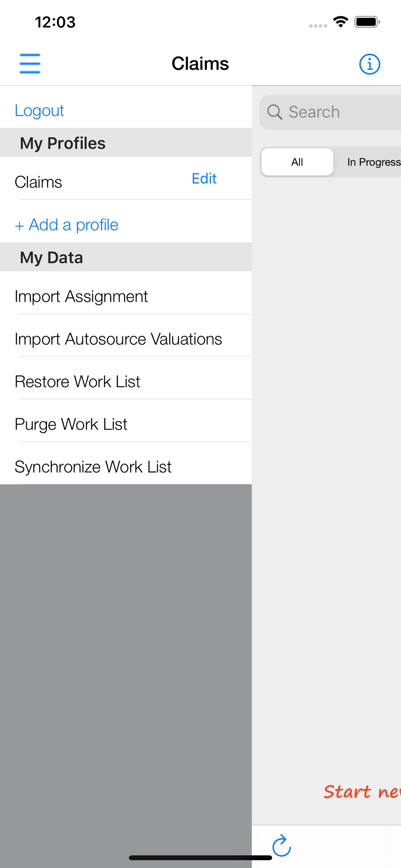This screenshot has height=868, width=401.
Task: Choose Synchronize Work List
Action: 93,467
